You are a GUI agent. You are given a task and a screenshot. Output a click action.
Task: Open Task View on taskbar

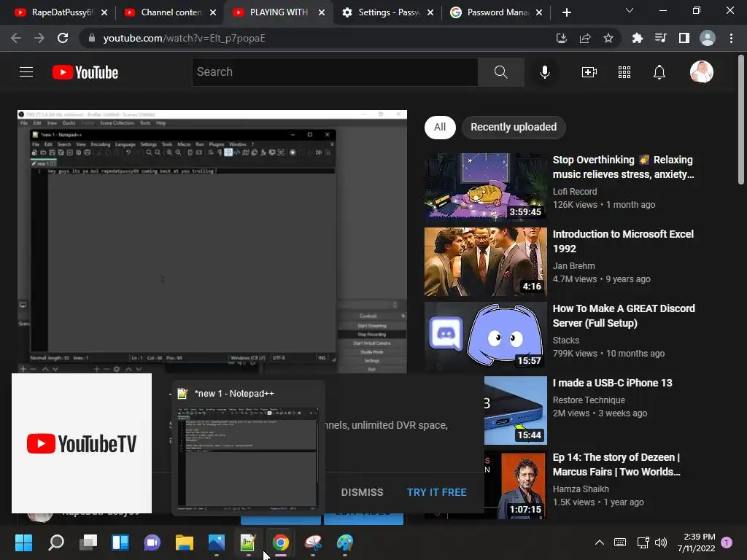88,542
